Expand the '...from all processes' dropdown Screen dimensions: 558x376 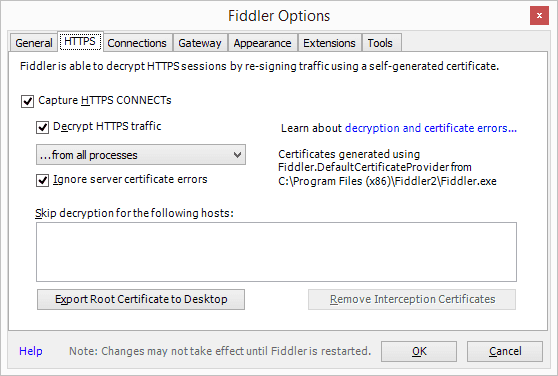[141, 155]
